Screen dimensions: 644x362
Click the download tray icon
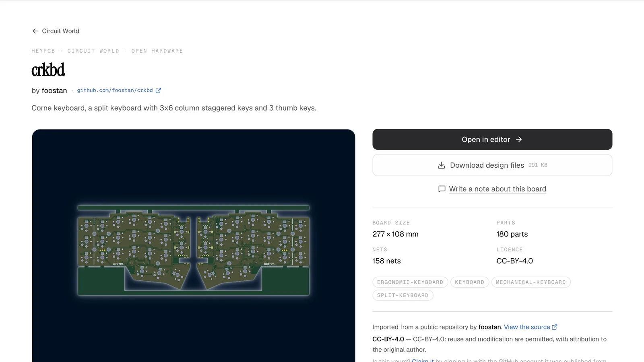click(x=442, y=165)
